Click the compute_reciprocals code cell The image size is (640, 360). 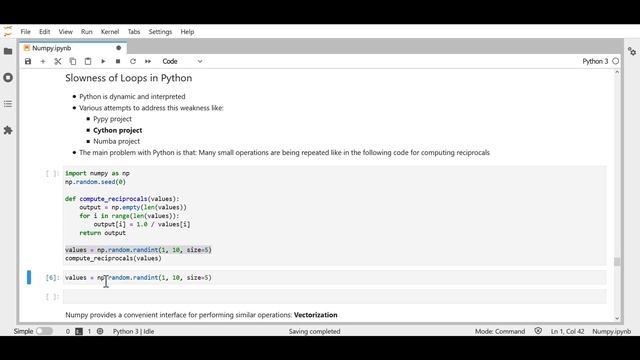(334, 216)
